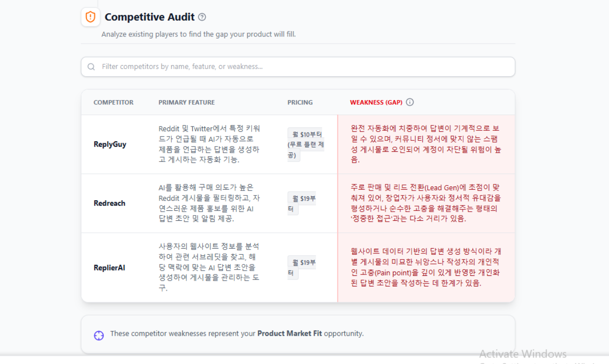Select ReplyGuy's '월 $10부터' pricing badge
The height and width of the screenshot is (364, 609).
306,134
